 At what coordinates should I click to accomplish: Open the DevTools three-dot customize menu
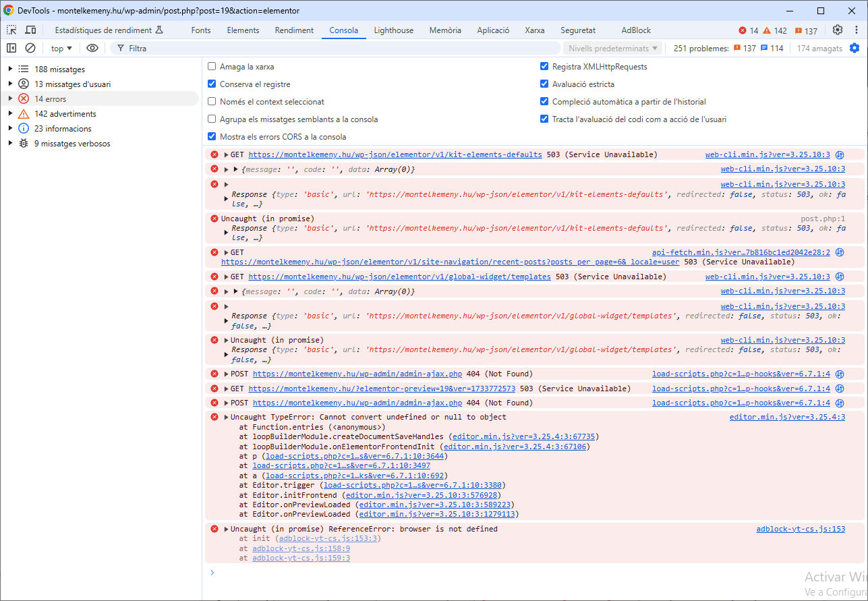click(855, 30)
